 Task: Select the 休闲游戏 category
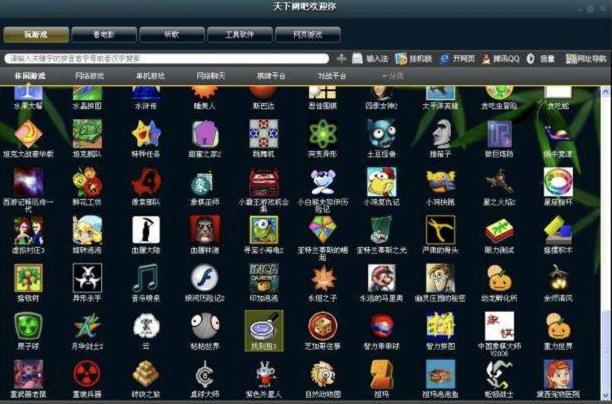[x=30, y=76]
